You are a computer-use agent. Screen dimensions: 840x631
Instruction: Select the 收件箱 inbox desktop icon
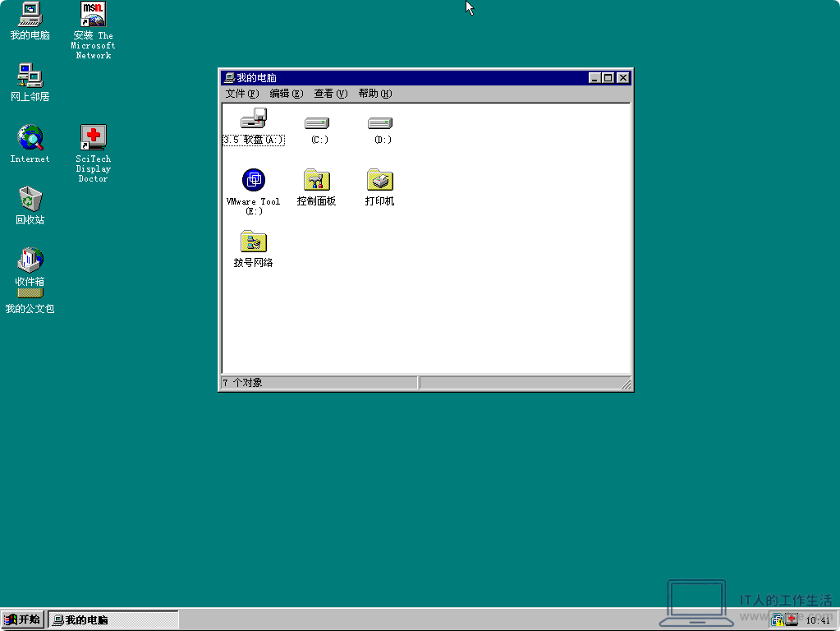coord(30,260)
